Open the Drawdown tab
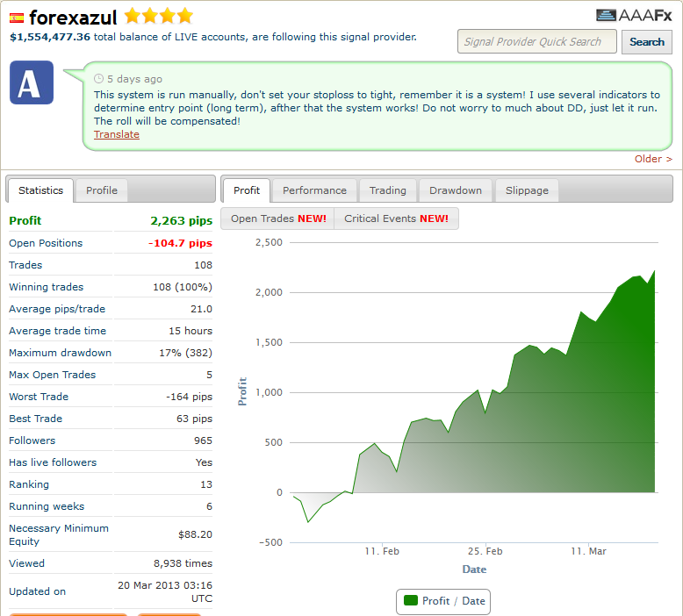 pos(456,190)
